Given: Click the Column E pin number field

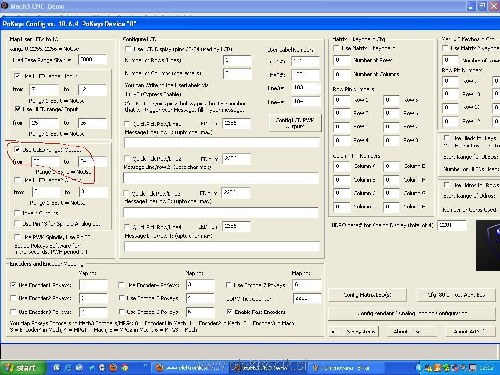Looking at the screenshot, I should [x=391, y=166].
